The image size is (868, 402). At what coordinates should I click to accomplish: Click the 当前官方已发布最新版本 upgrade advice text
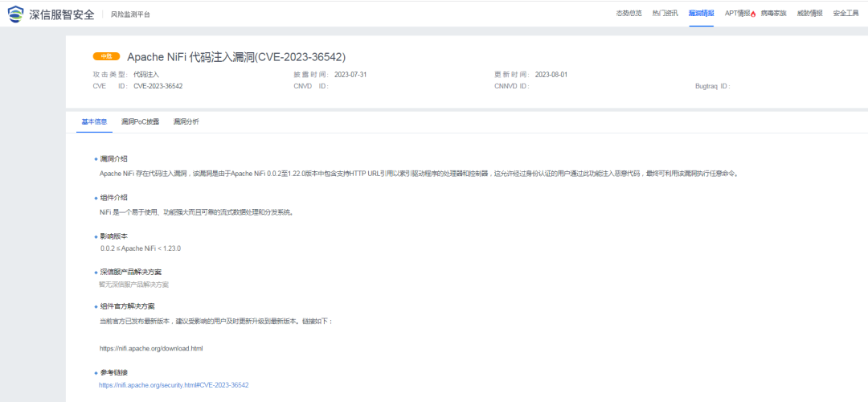point(216,321)
